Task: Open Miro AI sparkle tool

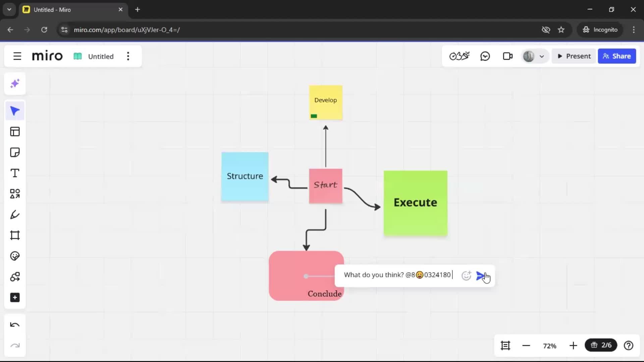Action: (x=15, y=83)
